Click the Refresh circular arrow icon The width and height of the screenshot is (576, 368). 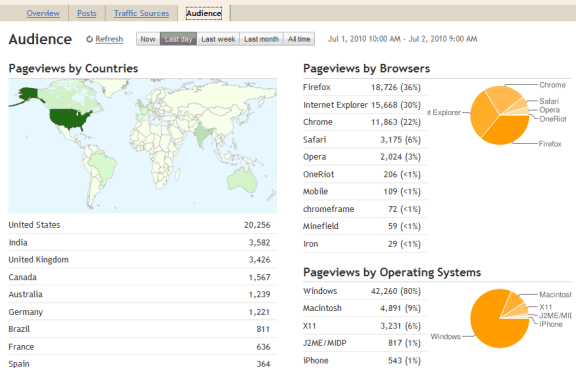coord(89,39)
